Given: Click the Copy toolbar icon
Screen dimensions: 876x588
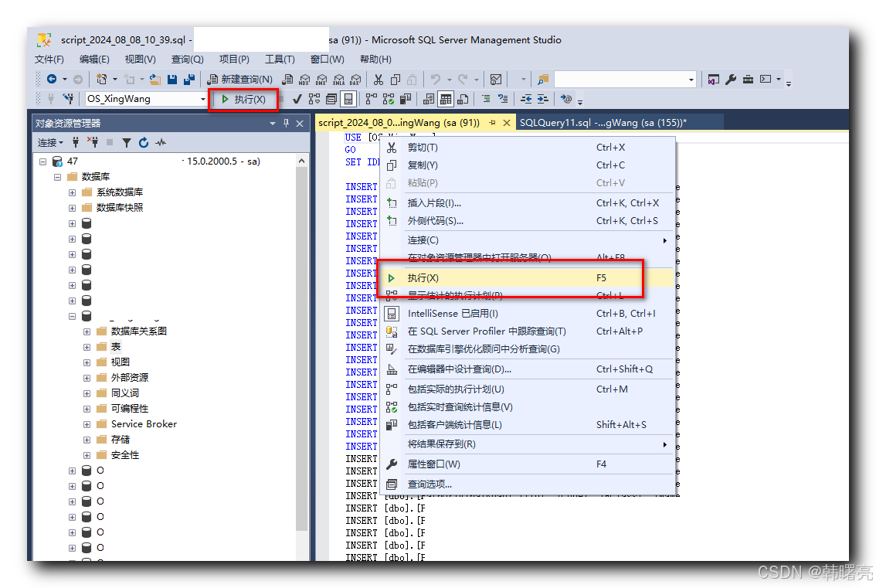Looking at the screenshot, I should 395,80.
